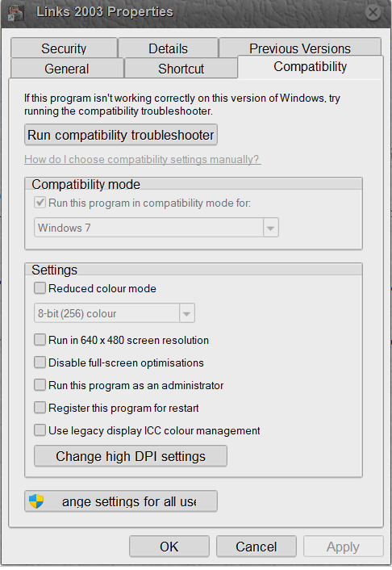The width and height of the screenshot is (392, 570).
Task: Check Disable full-screen optimisations
Action: pos(40,363)
